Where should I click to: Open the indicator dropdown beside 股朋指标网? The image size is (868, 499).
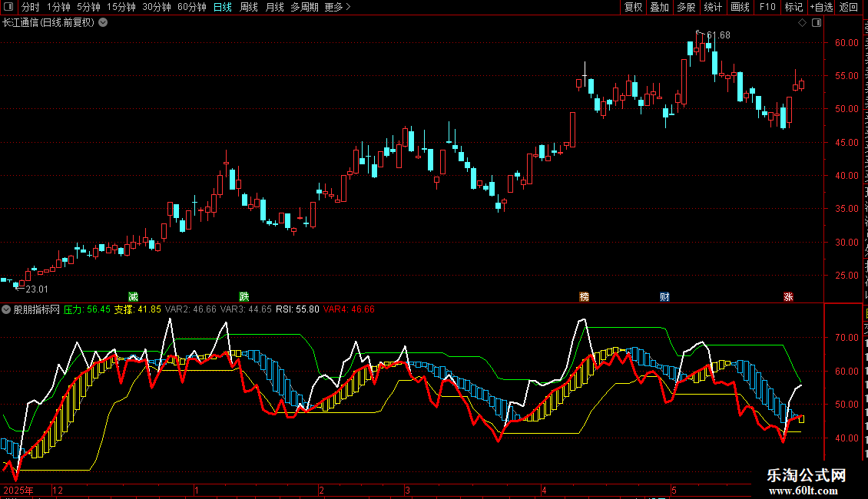(x=6, y=309)
